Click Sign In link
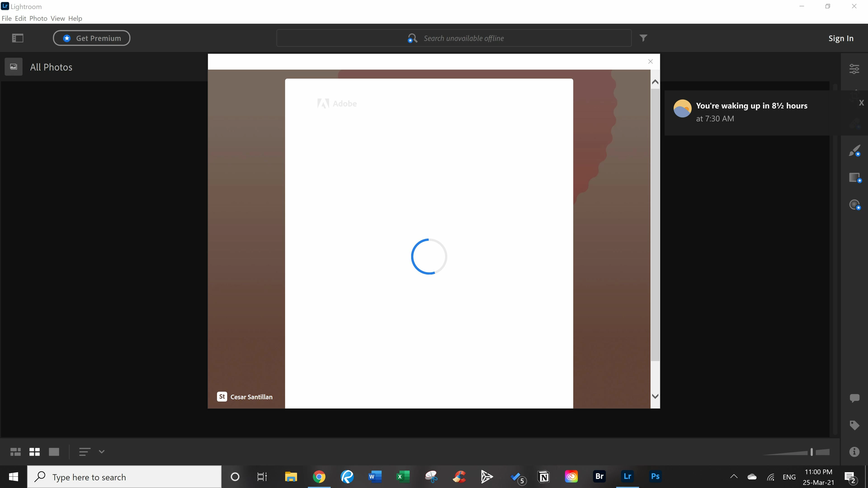The image size is (868, 488). [x=841, y=38]
